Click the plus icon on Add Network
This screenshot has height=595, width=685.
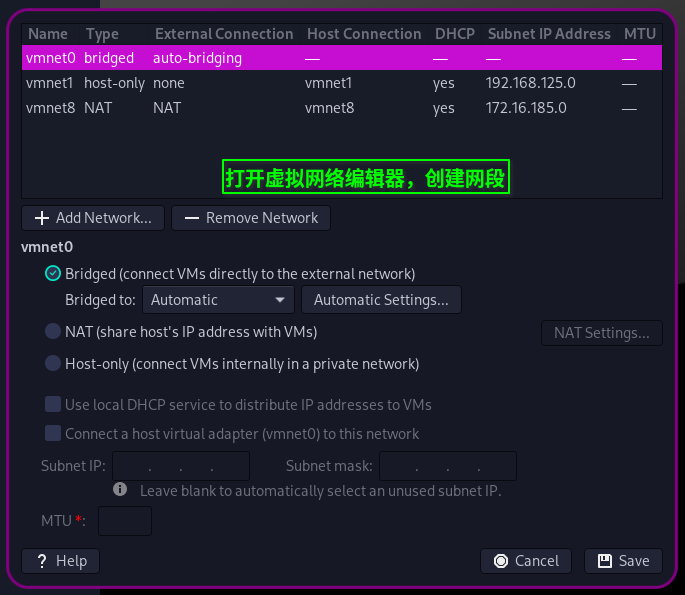click(42, 218)
